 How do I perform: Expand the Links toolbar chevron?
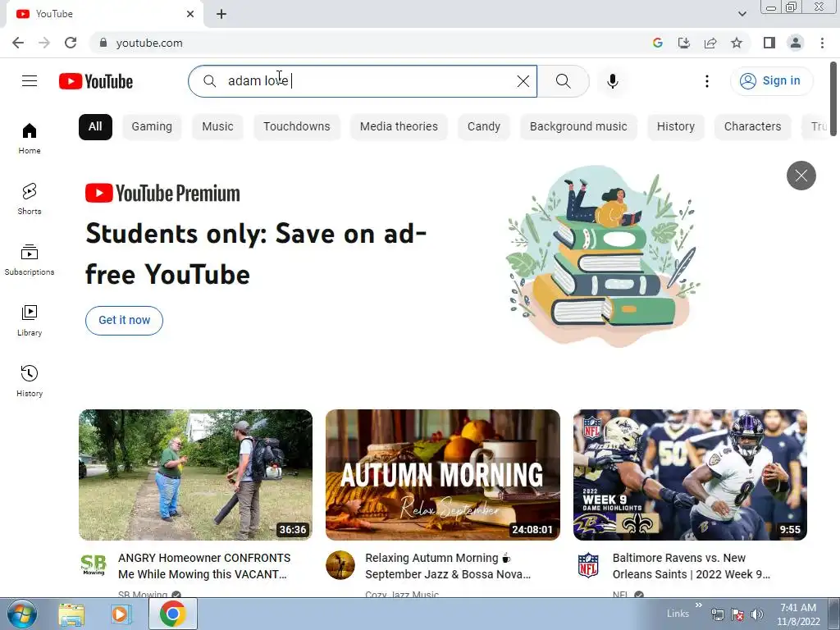click(699, 605)
